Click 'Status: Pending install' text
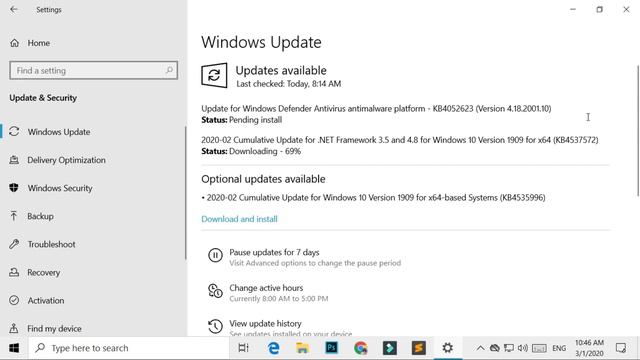Viewport: 640px width, 360px height. (242, 120)
